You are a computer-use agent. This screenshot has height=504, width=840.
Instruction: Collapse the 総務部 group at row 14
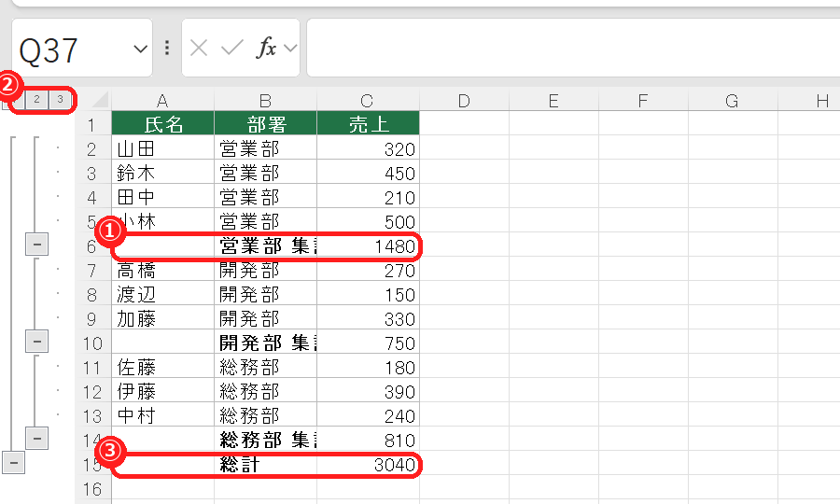pyautogui.click(x=37, y=438)
